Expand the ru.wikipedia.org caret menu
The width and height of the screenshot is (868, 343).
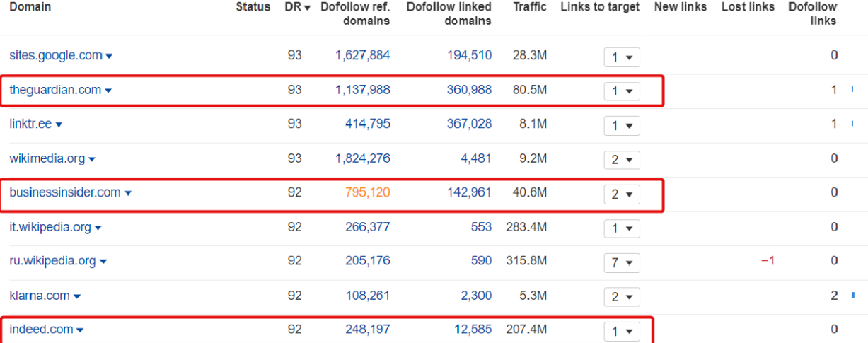pos(103,262)
